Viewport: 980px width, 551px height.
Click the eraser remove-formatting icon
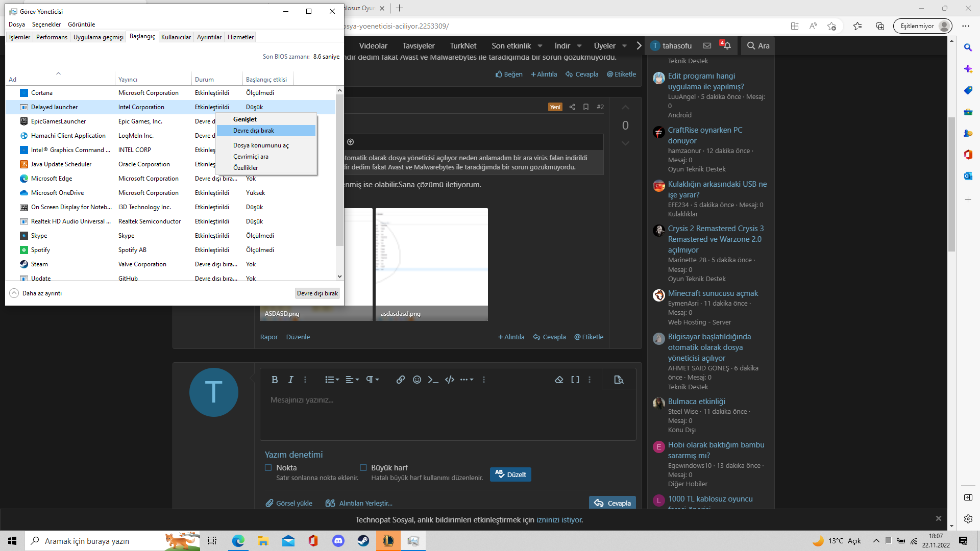[x=559, y=380]
